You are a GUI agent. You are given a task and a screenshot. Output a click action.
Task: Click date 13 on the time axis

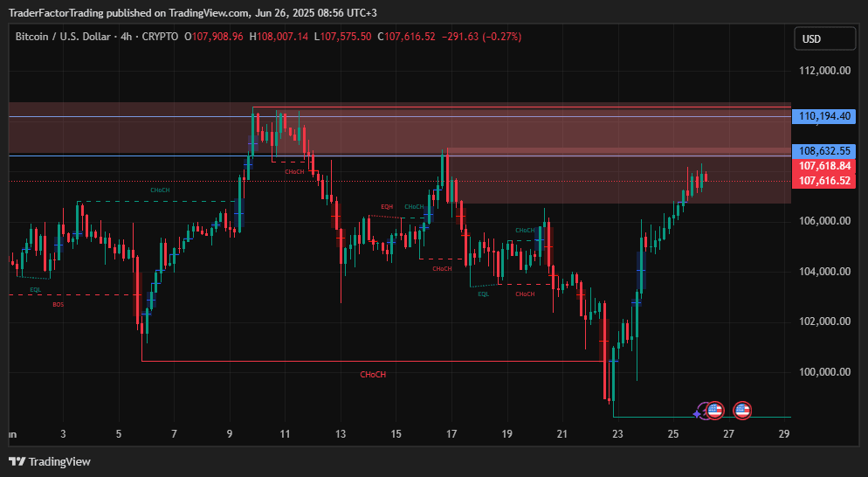coord(341,434)
